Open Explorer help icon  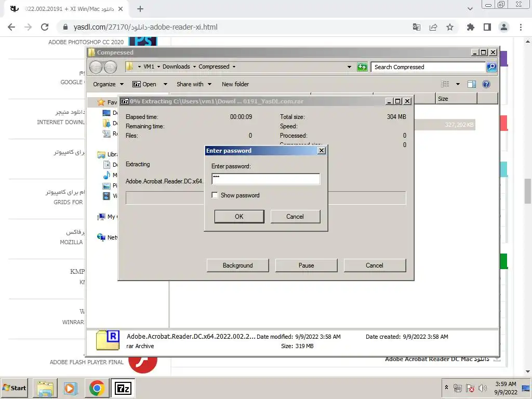point(486,84)
